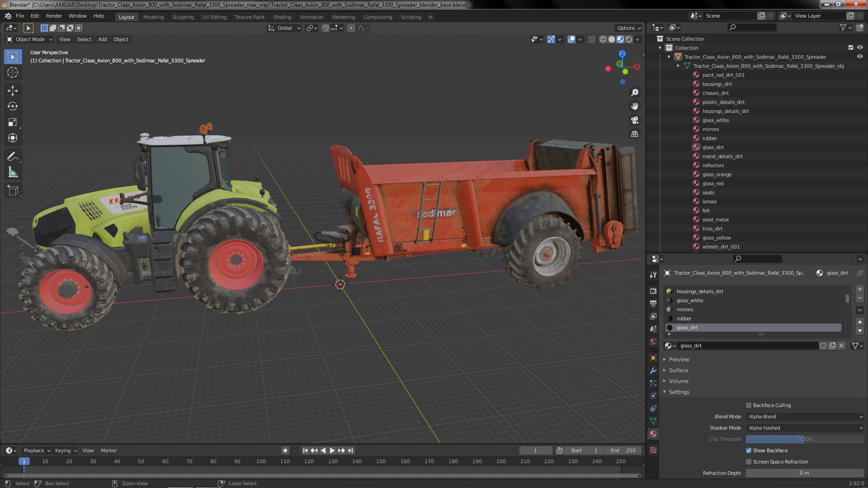Toggle Collection exclude checkbox in outliner

pos(851,47)
